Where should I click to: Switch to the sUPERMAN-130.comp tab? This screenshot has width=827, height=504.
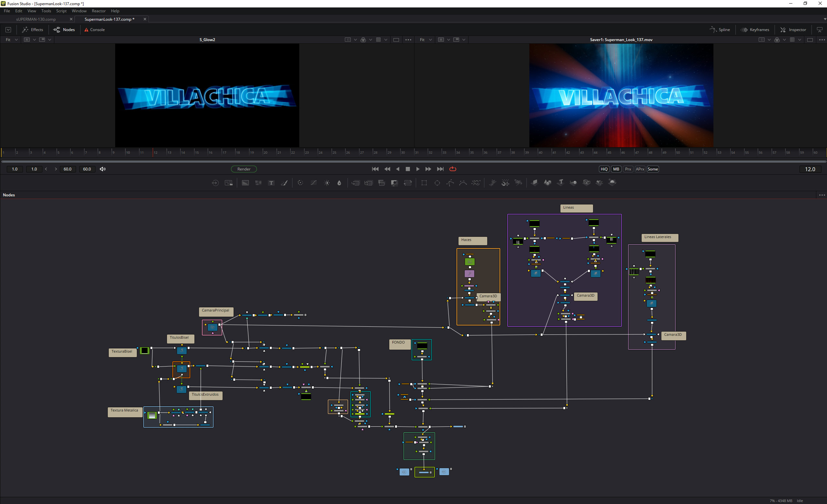[x=36, y=19]
